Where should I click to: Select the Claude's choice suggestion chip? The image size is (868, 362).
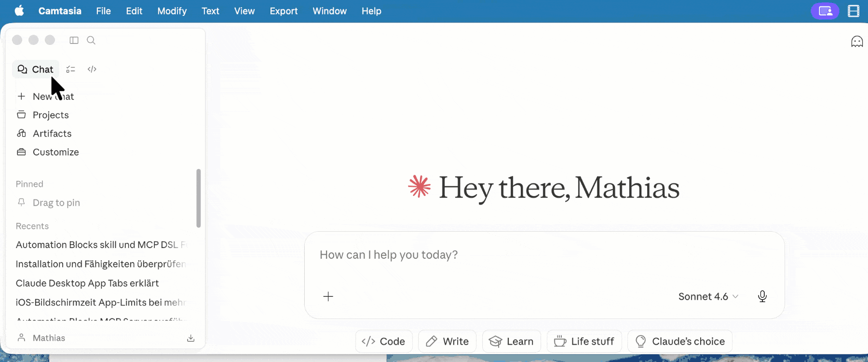[680, 341]
